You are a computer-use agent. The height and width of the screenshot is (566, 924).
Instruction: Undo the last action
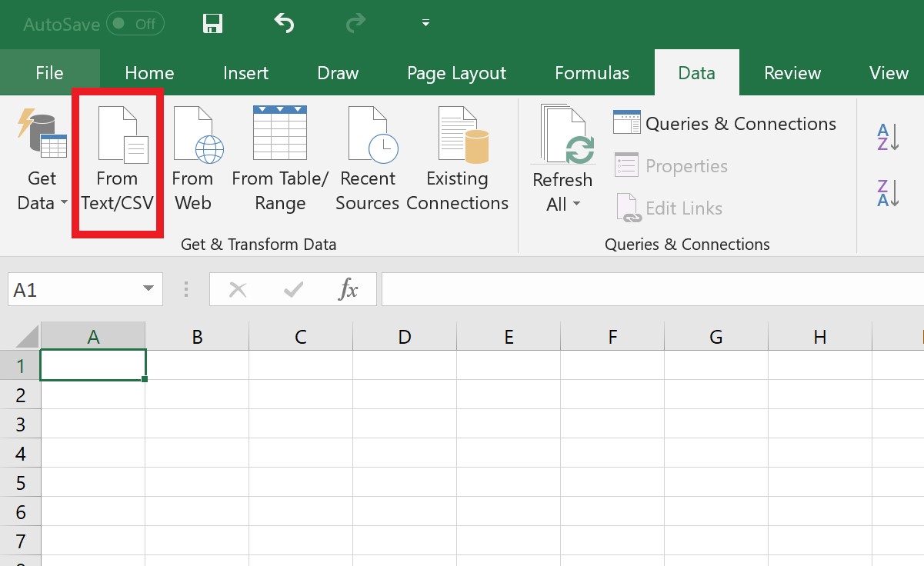pos(284,23)
